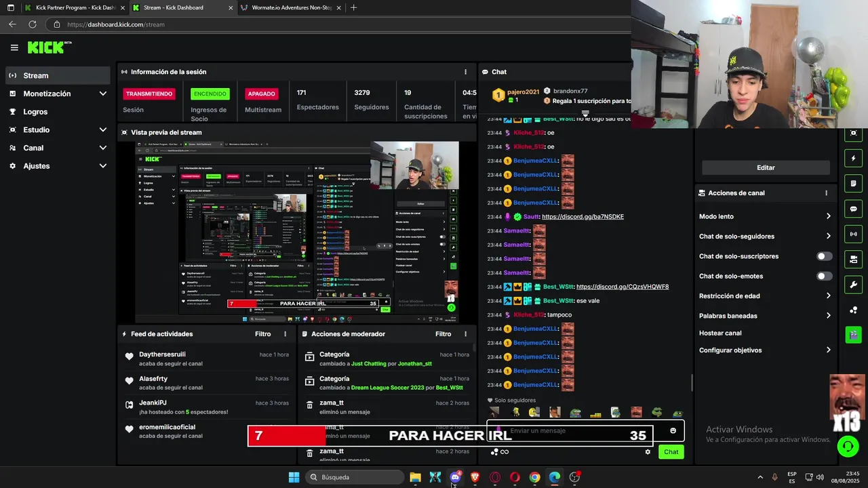Select the Stream - Kick Dashboard tab

coord(182,7)
